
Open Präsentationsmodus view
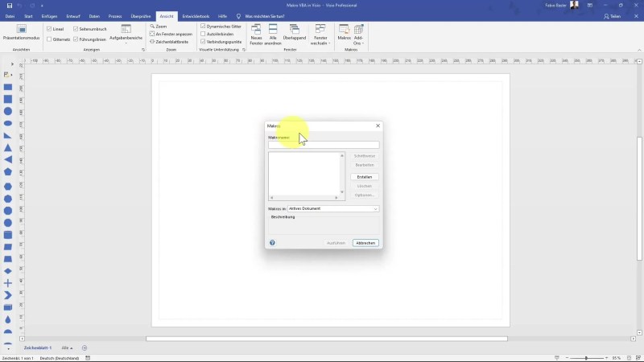click(x=22, y=33)
